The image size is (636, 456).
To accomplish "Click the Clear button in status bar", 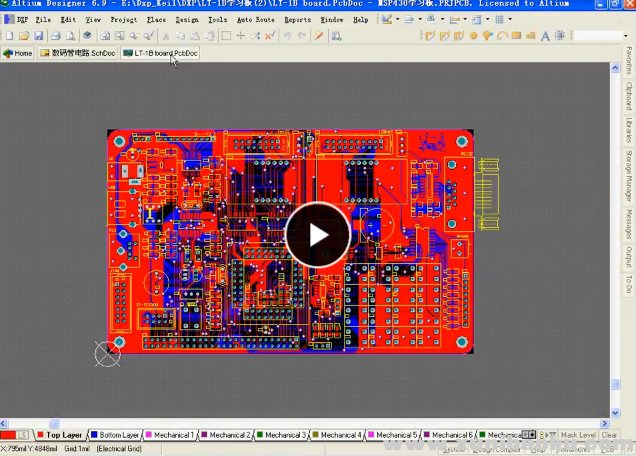I will coord(610,435).
